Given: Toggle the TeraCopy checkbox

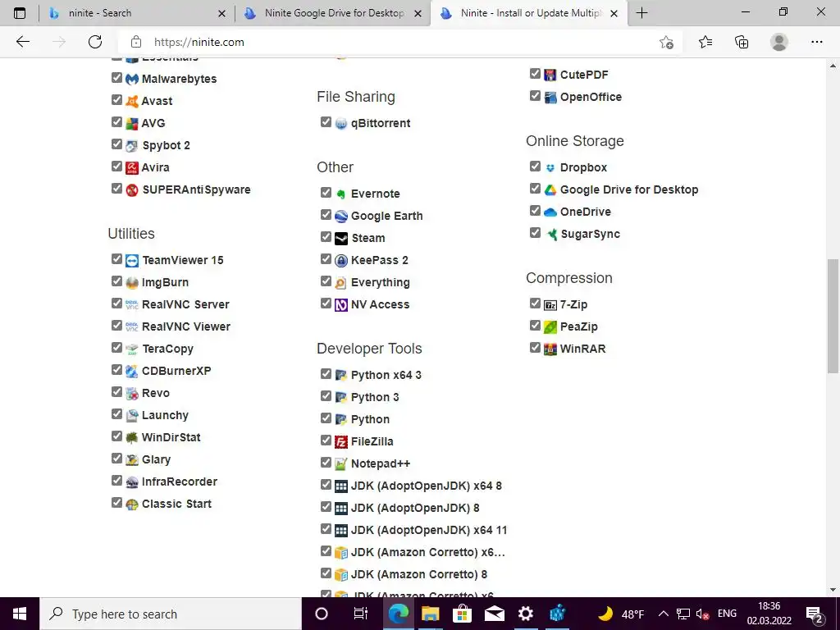Looking at the screenshot, I should 116,348.
